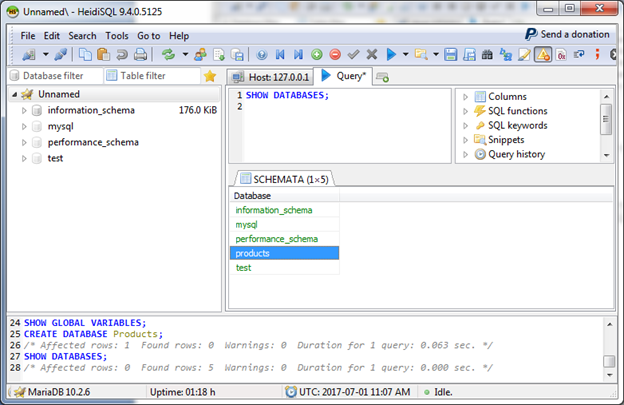Click the blue Help question icon

(261, 55)
